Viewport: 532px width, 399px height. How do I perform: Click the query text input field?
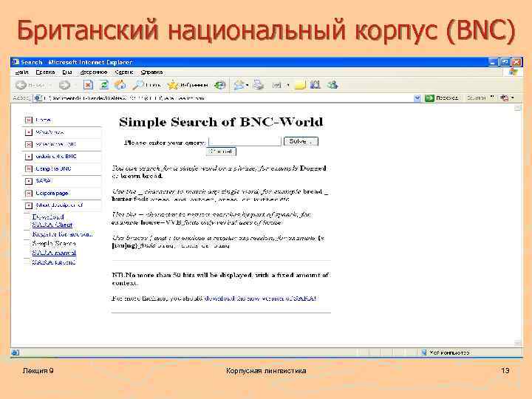point(245,141)
